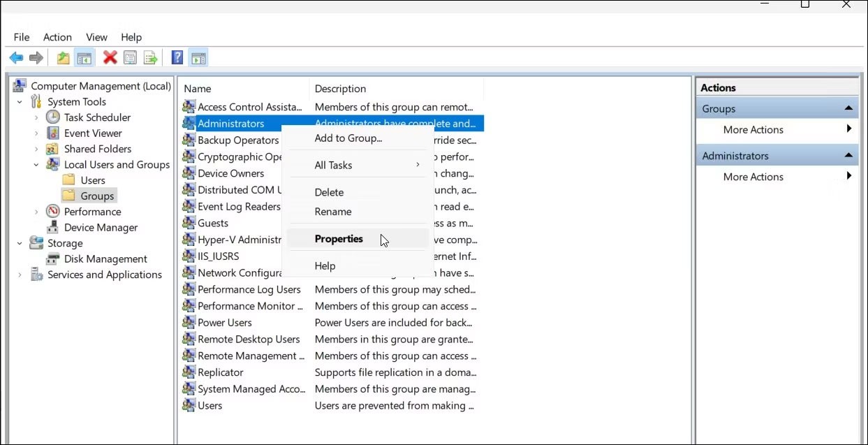Collapse the Groups section in Actions pane

click(x=848, y=108)
